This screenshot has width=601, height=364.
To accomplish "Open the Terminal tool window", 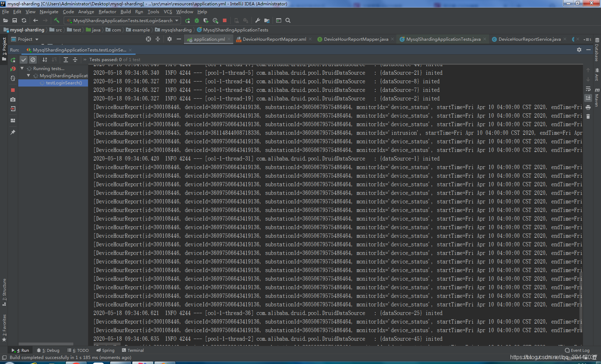I will click(x=133, y=350).
